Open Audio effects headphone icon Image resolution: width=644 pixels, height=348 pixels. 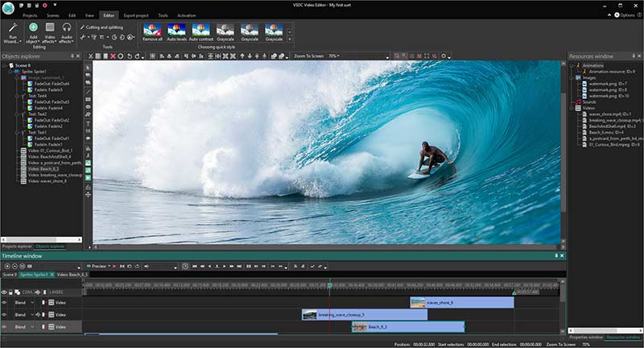(67, 27)
